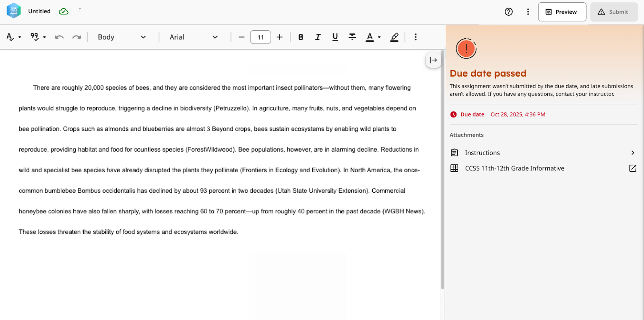644x320 pixels.
Task: Click the document app logo icon
Action: (x=14, y=11)
